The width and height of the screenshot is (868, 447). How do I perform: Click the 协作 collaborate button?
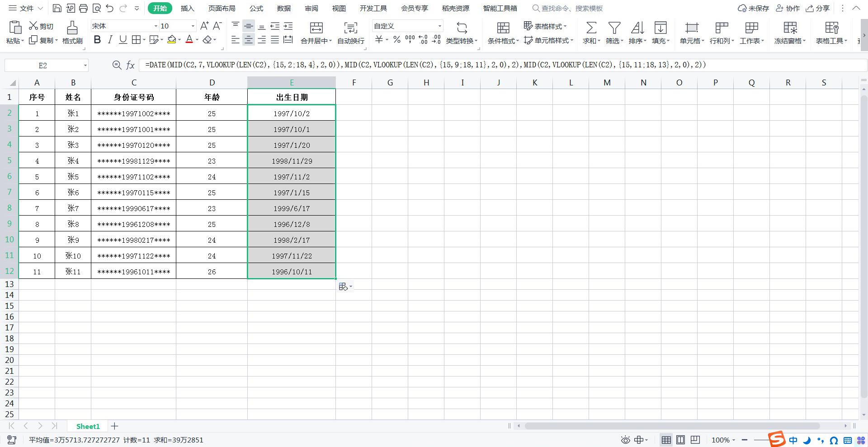click(788, 9)
